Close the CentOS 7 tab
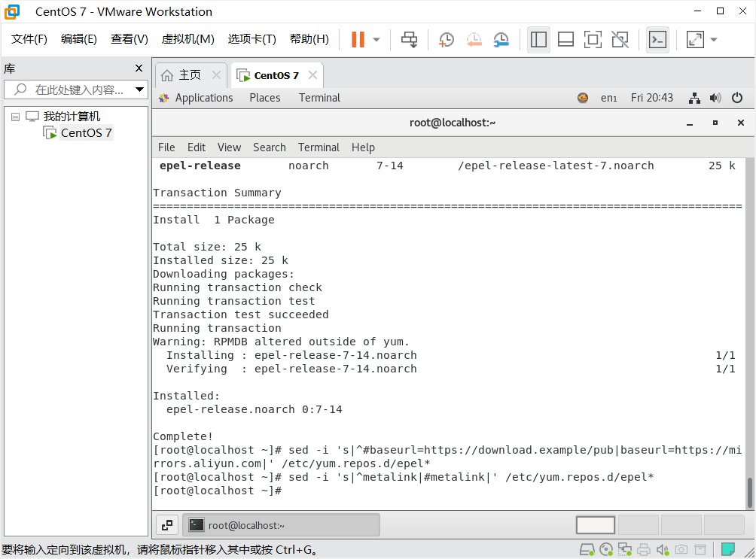The image size is (756, 559). point(313,75)
